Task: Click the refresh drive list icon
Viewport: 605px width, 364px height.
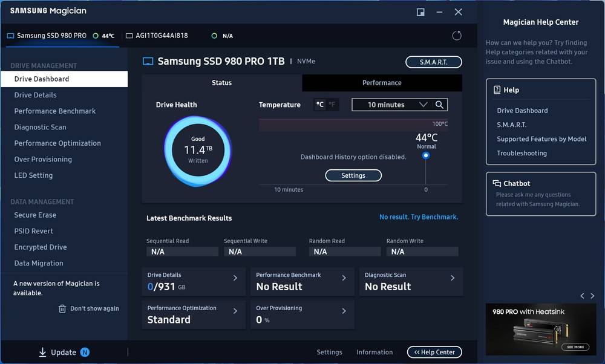Action: pyautogui.click(x=457, y=36)
